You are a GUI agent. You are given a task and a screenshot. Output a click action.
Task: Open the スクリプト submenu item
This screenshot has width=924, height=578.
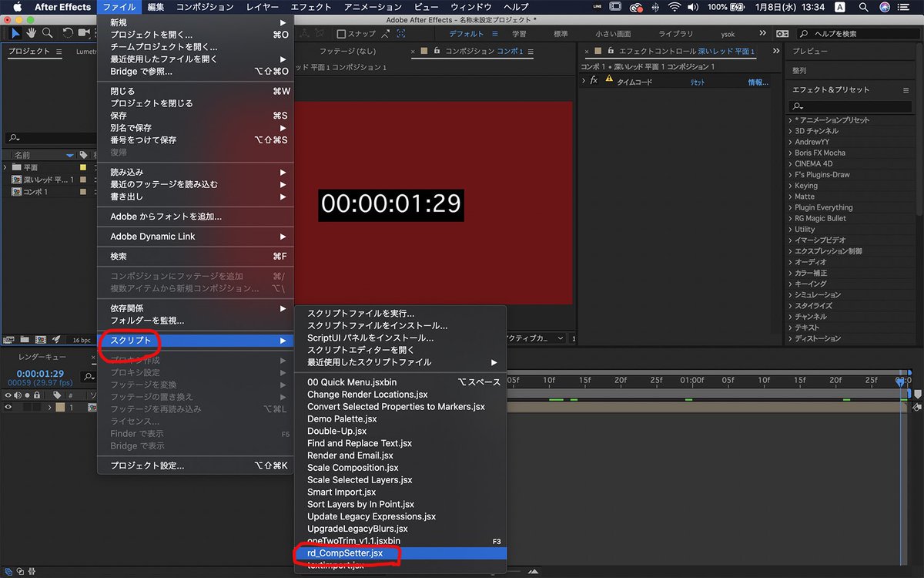point(196,340)
